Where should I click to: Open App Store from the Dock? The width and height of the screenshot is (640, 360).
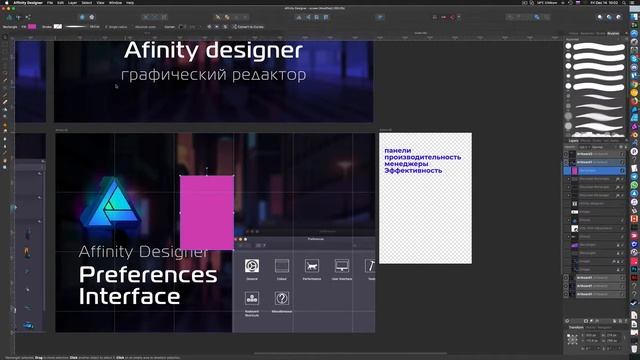coord(634,193)
